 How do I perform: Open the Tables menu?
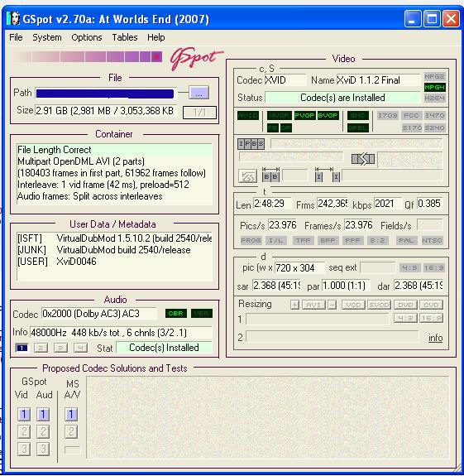point(125,37)
